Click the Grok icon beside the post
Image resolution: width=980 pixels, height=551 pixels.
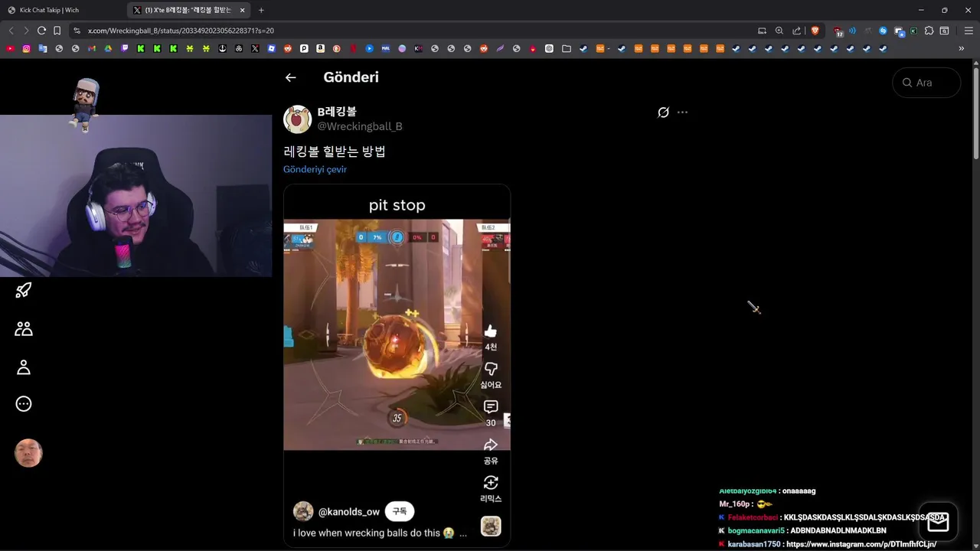click(x=663, y=112)
